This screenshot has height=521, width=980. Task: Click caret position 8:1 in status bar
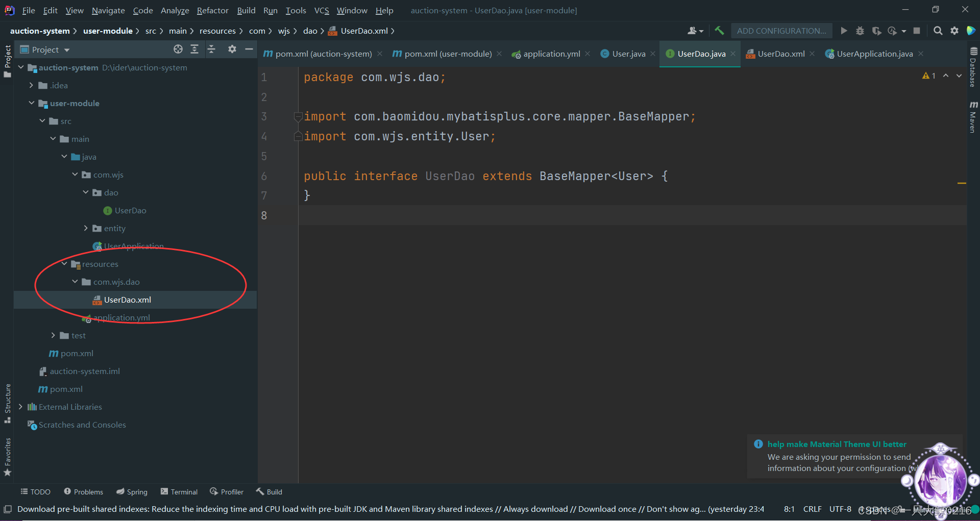[x=789, y=509]
